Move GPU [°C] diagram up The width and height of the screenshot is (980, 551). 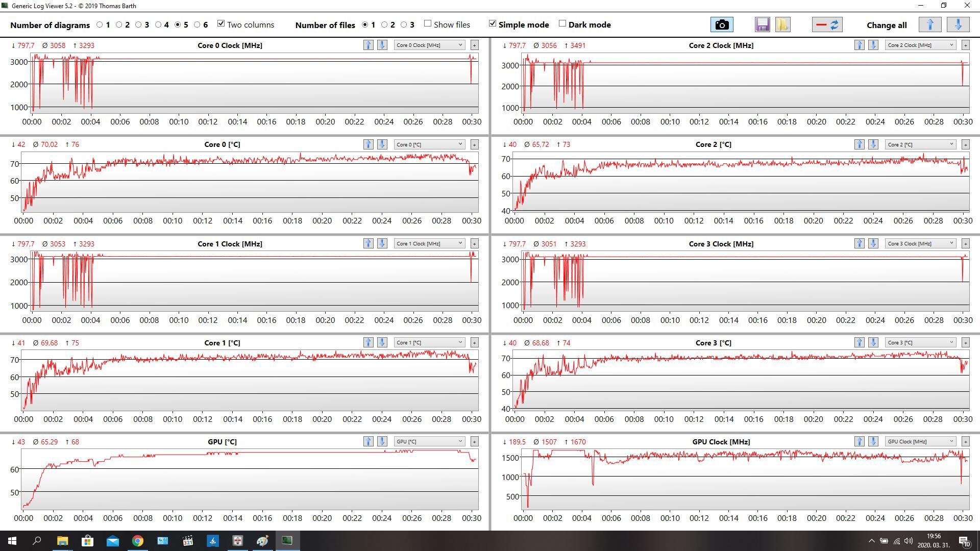click(x=368, y=441)
